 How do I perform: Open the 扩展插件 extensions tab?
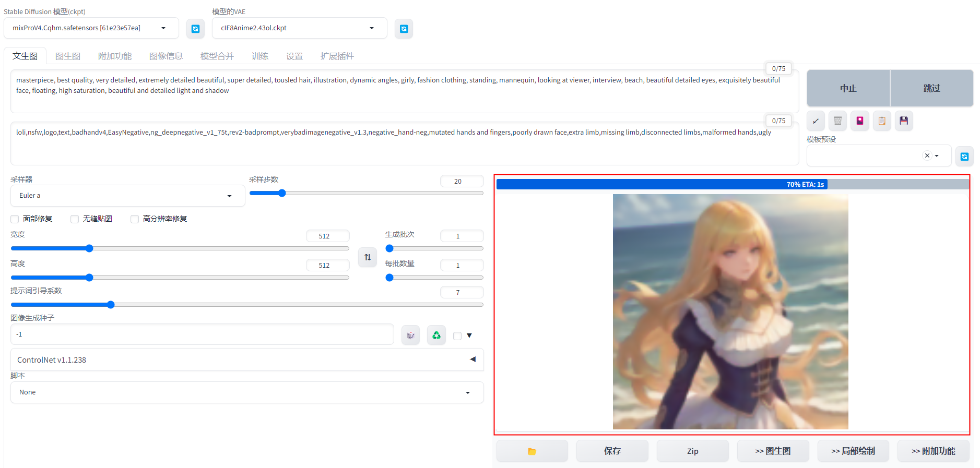337,56
